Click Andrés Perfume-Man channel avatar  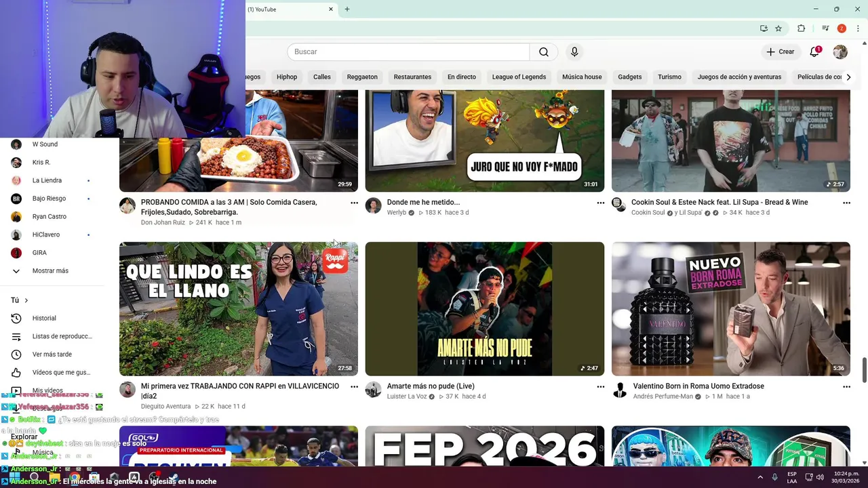click(x=620, y=389)
